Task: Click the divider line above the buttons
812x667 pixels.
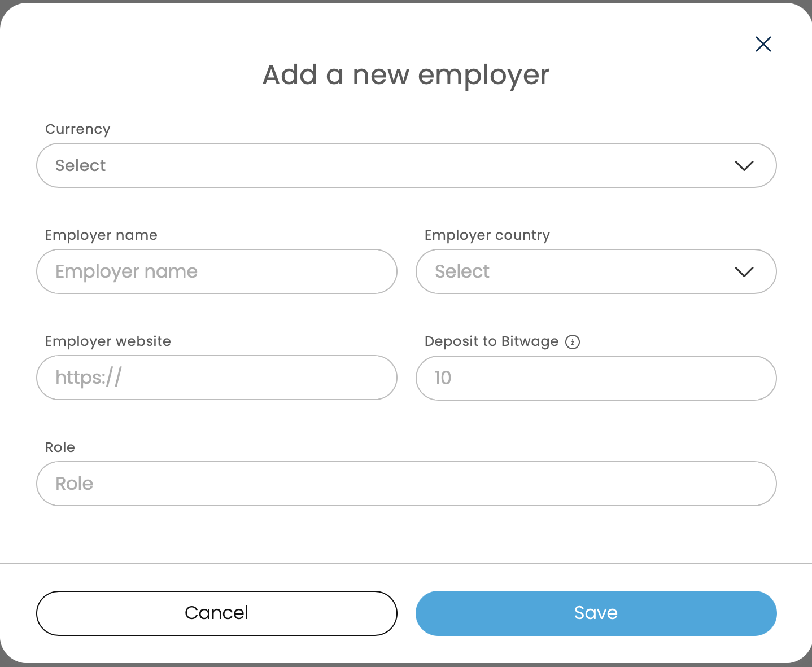Action: tap(407, 563)
